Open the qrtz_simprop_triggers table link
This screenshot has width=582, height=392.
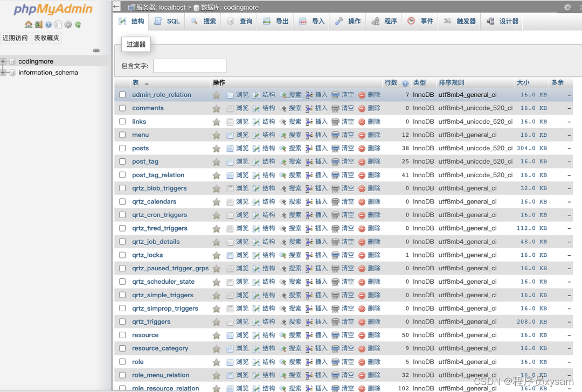tap(165, 308)
